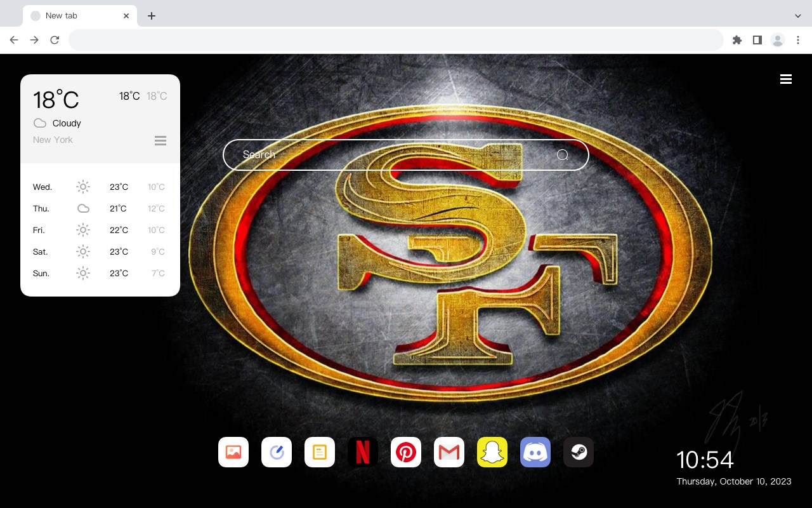The width and height of the screenshot is (812, 508).
Task: Open the weather widget settings lines icon
Action: [x=160, y=140]
